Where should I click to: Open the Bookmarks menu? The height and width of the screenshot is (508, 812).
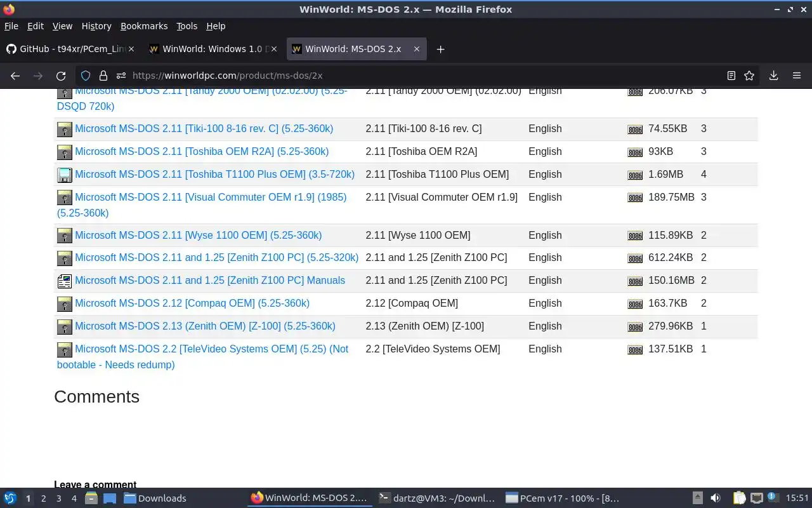pos(144,26)
